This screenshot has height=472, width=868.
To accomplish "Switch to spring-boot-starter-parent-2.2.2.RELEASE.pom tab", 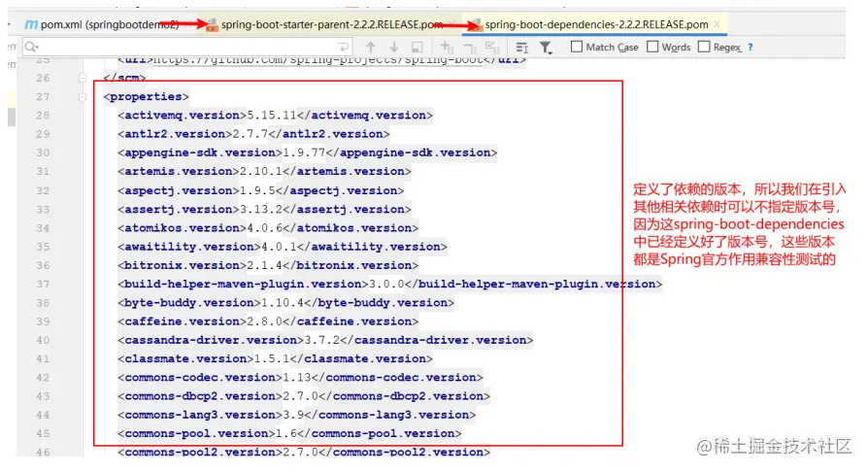I will click(x=332, y=24).
